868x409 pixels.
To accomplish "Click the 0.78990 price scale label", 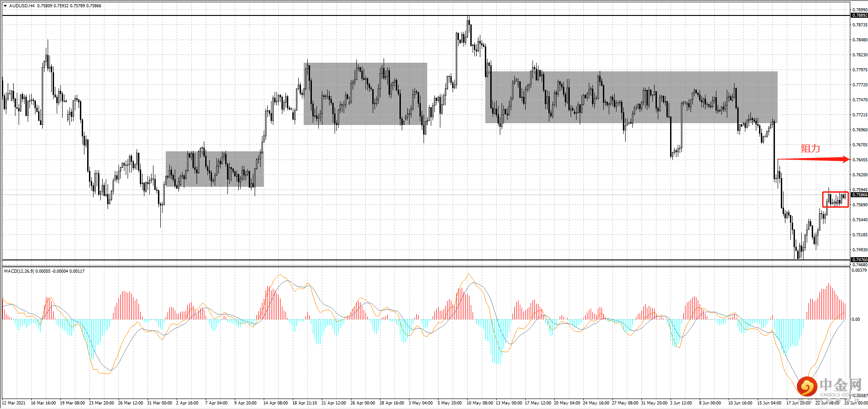I will pos(860,10).
